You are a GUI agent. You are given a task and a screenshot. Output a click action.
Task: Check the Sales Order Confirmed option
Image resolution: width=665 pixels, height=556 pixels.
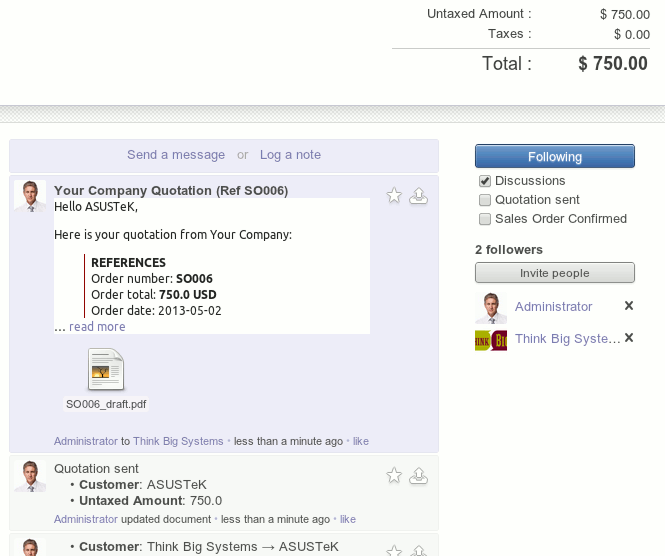pos(485,219)
